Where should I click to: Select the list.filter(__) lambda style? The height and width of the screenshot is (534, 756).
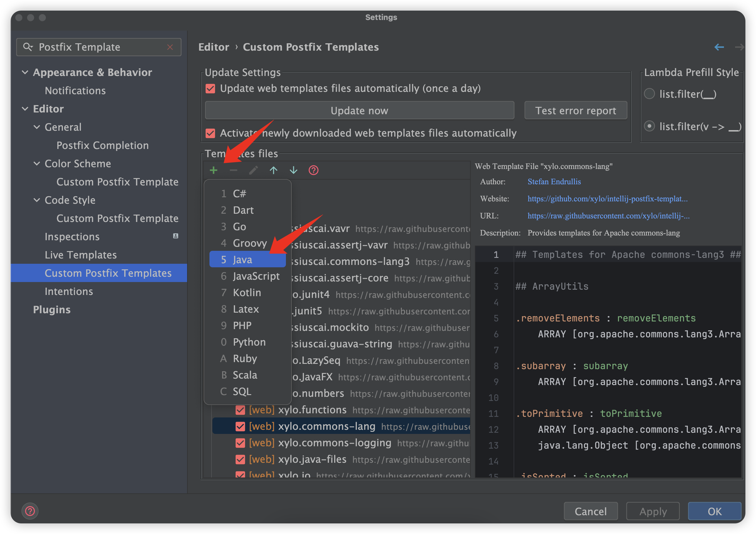coord(649,94)
